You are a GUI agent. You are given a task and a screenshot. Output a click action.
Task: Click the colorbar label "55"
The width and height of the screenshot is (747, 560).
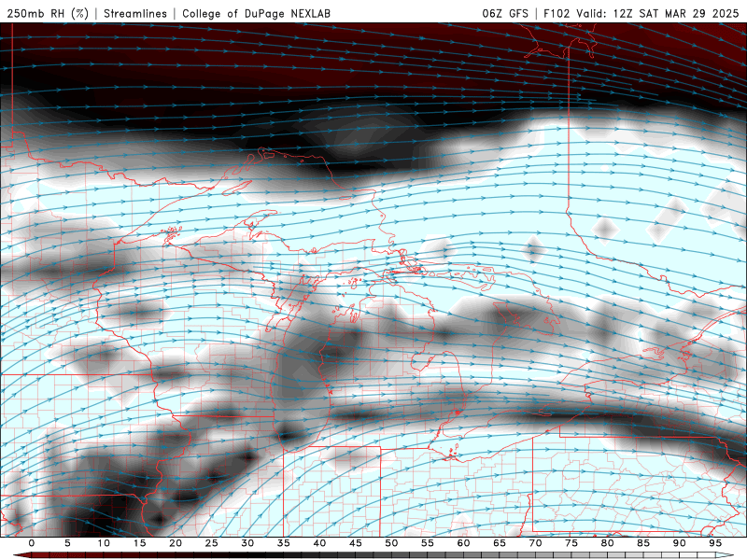(x=428, y=543)
